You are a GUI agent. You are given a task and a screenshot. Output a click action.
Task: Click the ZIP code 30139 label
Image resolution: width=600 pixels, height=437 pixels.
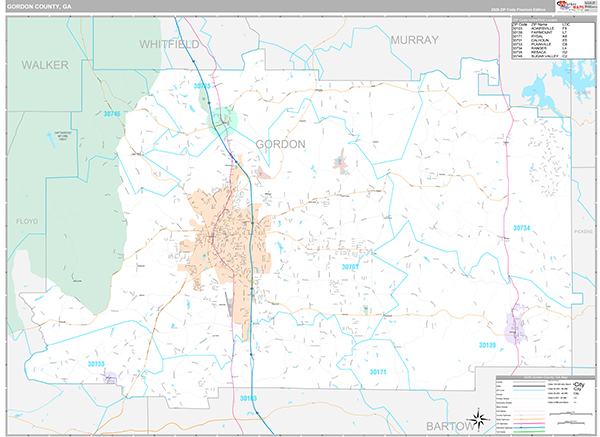pyautogui.click(x=487, y=345)
